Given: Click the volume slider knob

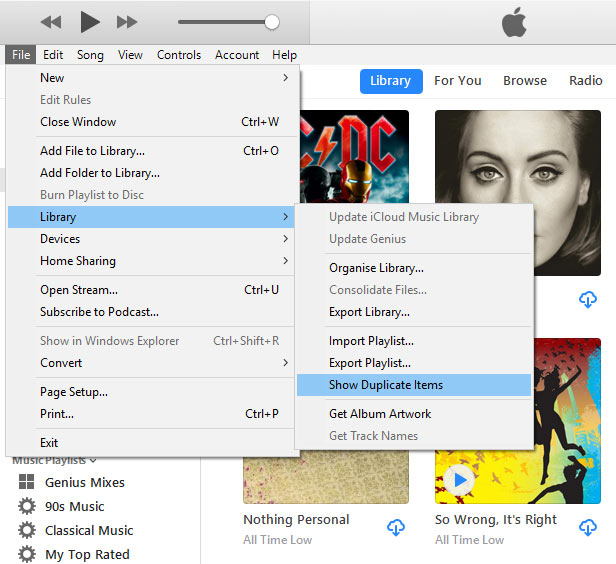Looking at the screenshot, I should [271, 22].
